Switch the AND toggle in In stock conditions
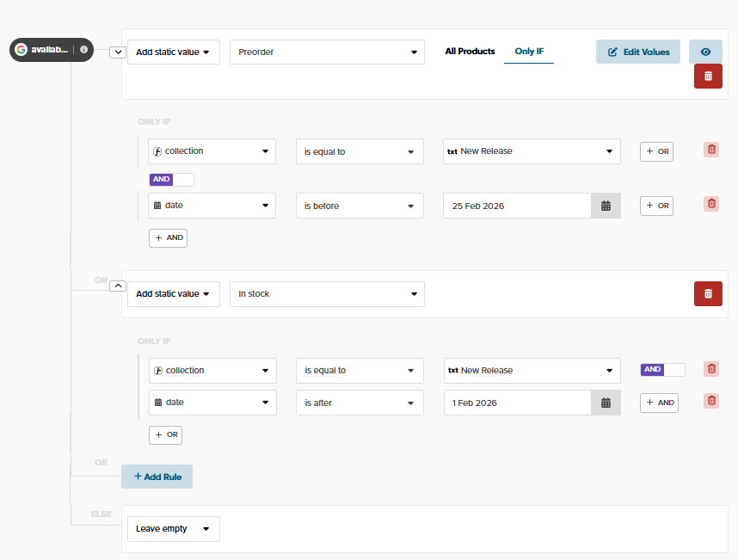This screenshot has height=560, width=738. 662,370
